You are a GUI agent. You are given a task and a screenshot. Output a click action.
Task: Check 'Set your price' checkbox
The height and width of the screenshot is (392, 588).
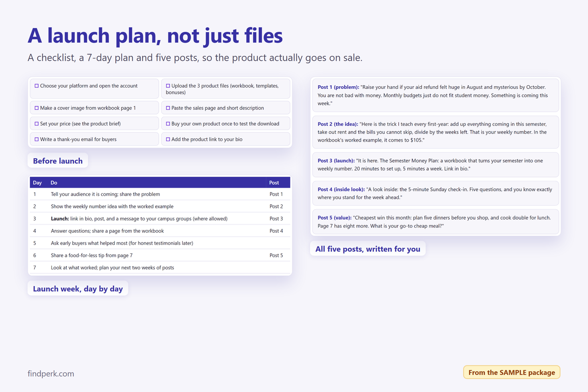point(37,123)
